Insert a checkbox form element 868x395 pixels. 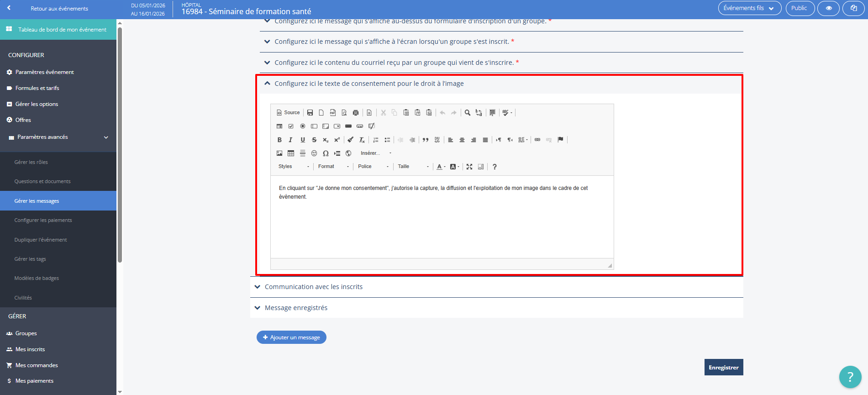[x=291, y=126]
